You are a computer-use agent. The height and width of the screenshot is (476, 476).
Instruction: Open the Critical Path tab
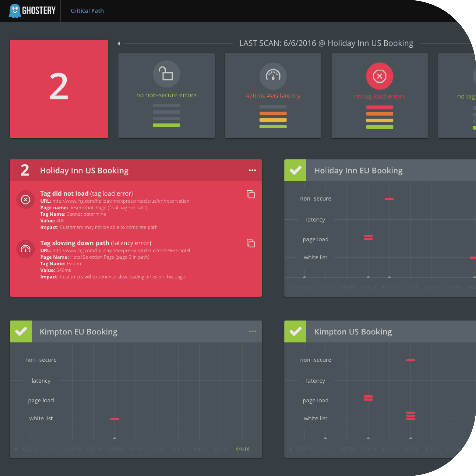[87, 11]
